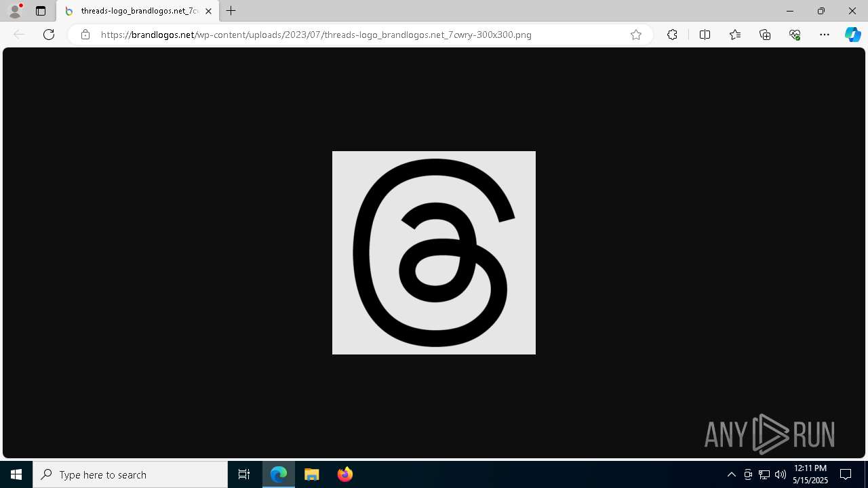
Task: Open network status tray icon
Action: (764, 474)
